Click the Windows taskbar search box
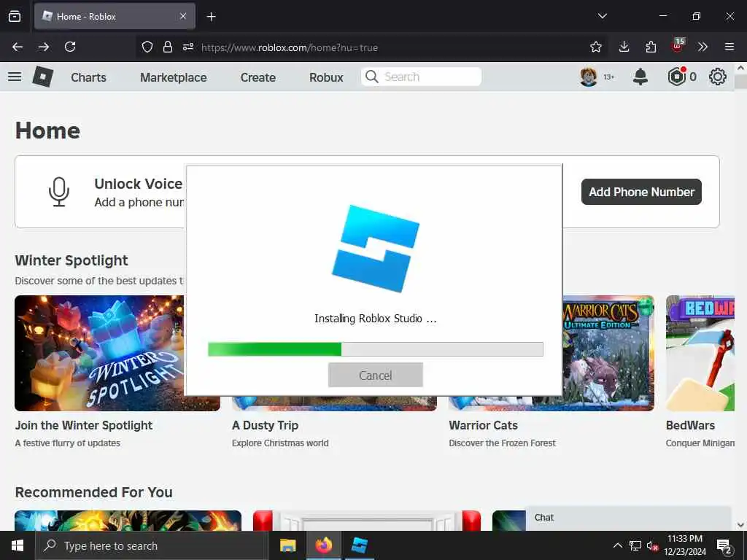This screenshot has width=747, height=560. (x=152, y=545)
